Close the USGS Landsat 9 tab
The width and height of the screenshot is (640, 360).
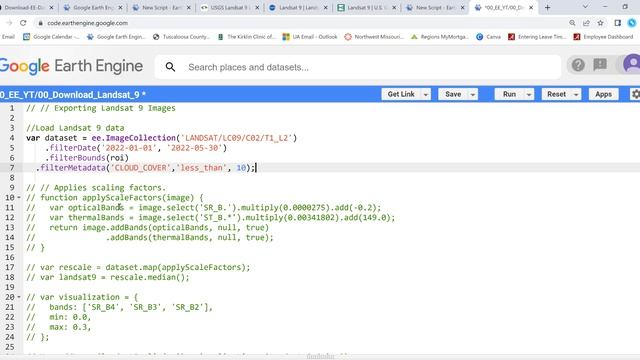(257, 7)
